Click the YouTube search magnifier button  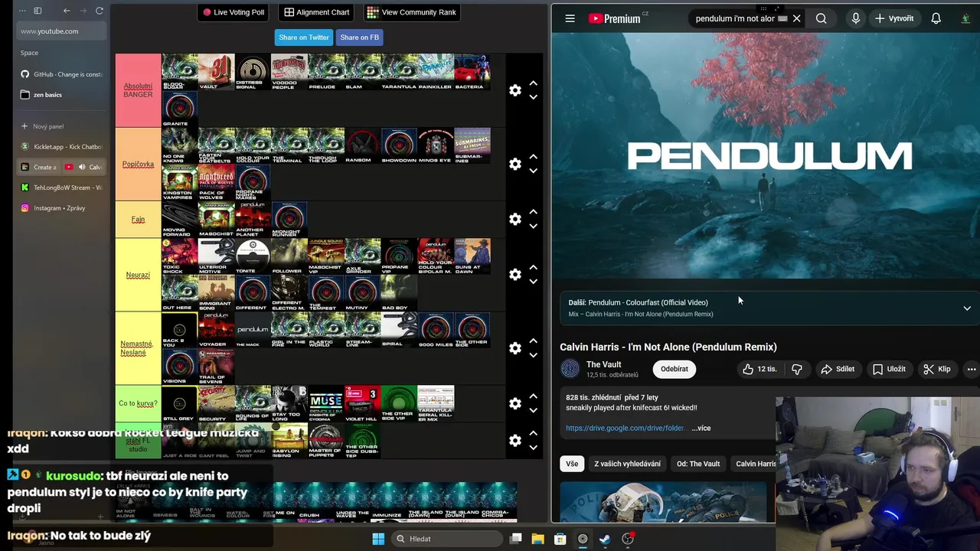coord(821,18)
